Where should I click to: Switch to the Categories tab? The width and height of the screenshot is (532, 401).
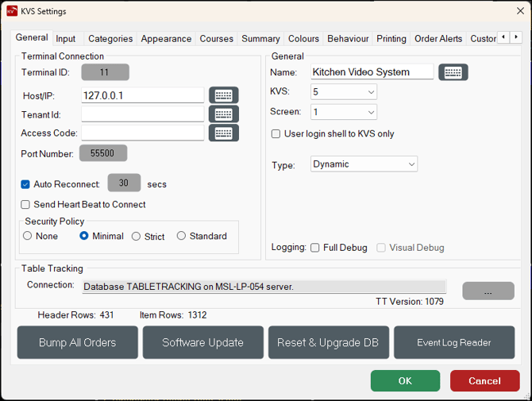(x=110, y=39)
